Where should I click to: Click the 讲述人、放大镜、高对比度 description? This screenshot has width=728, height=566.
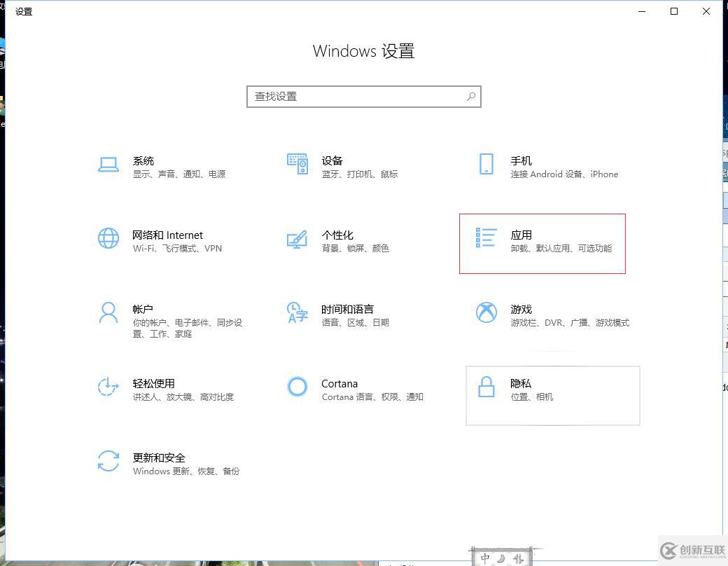[183, 397]
